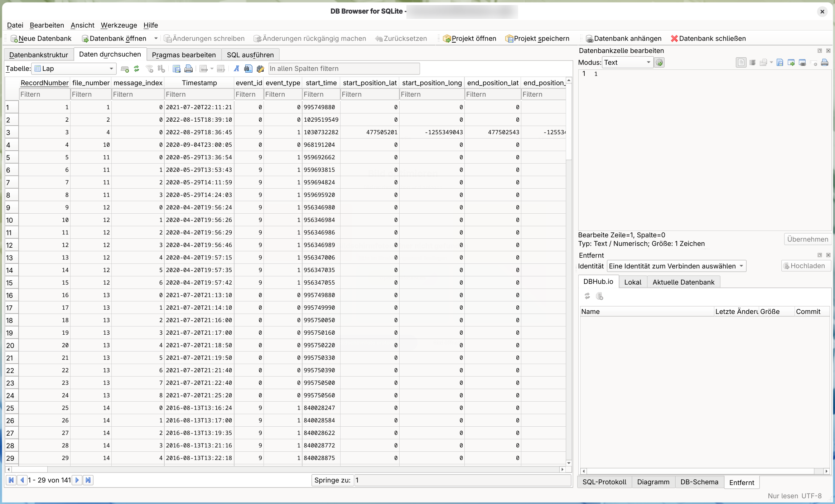The height and width of the screenshot is (504, 835).
Task: Expand the insert record dropdown arrow
Action: tap(212, 69)
